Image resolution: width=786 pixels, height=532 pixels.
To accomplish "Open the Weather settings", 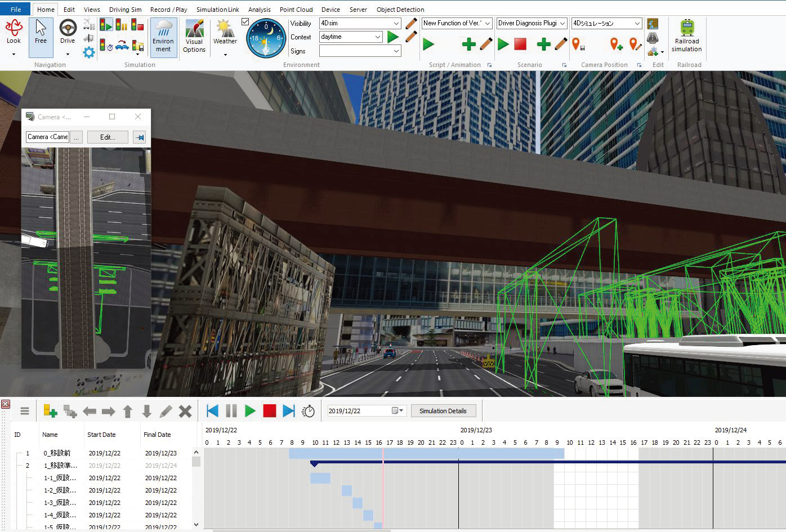I will pyautogui.click(x=225, y=33).
